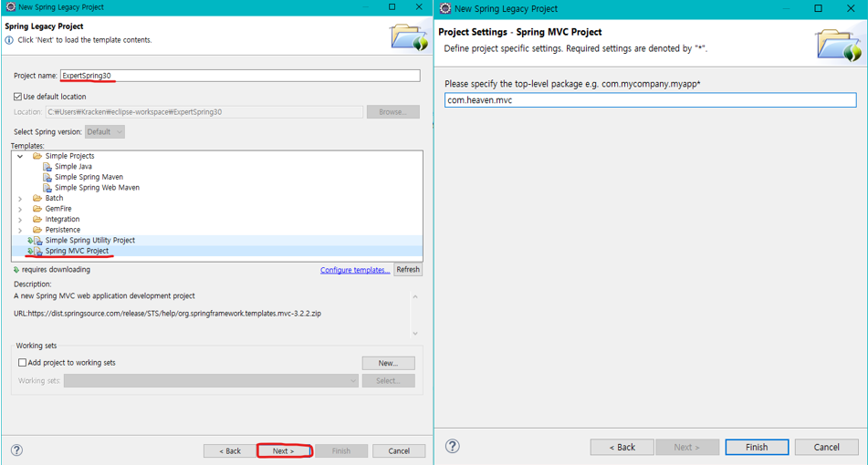The height and width of the screenshot is (465, 868).
Task: Click the Persistence folder icon
Action: (x=37, y=230)
